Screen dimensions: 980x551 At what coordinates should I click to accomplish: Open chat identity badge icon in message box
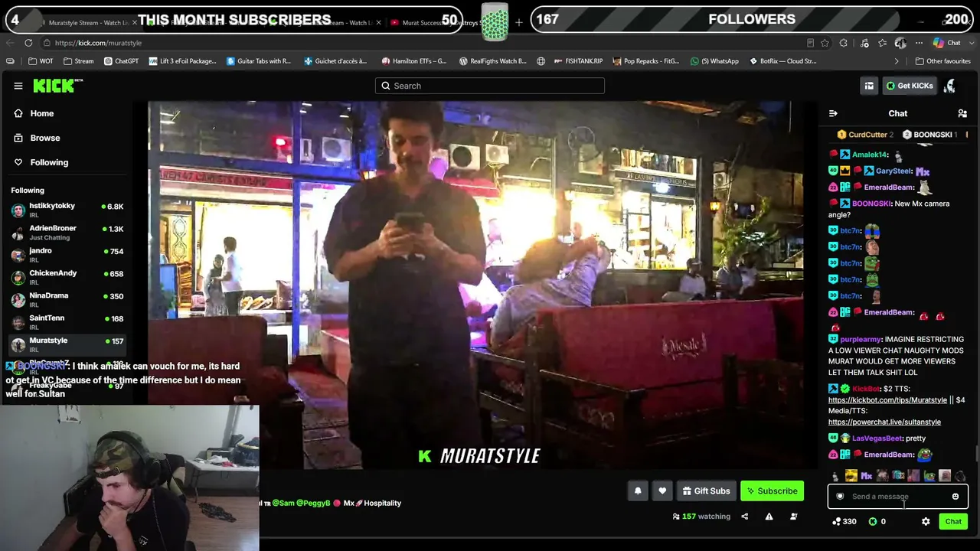pyautogui.click(x=840, y=497)
